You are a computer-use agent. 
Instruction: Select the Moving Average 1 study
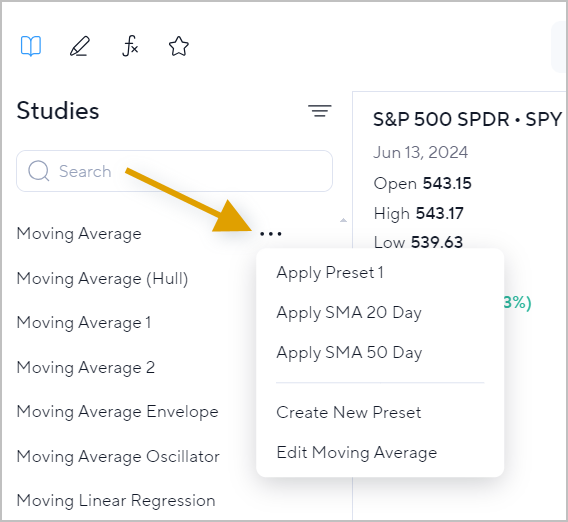(84, 322)
